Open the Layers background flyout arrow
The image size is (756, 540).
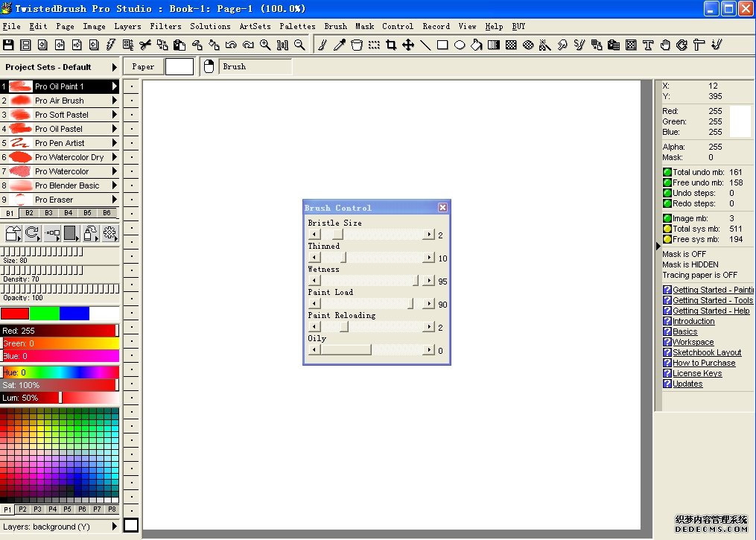click(x=114, y=527)
